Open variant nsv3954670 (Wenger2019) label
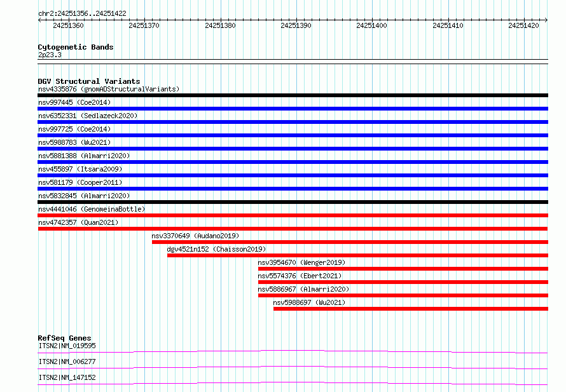Screen dimensions: 566x392 [301, 262]
